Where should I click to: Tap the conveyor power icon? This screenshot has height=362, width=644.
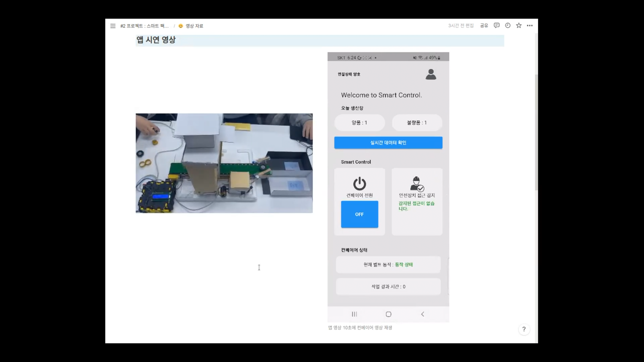pos(359,184)
